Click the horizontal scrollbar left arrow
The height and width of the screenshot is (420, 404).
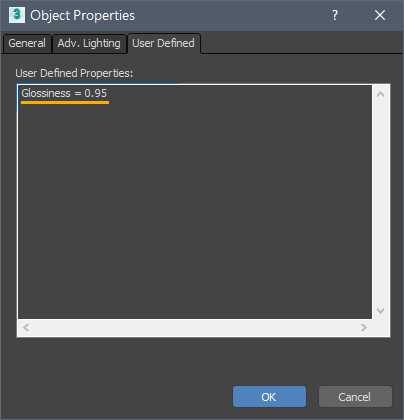click(x=26, y=328)
